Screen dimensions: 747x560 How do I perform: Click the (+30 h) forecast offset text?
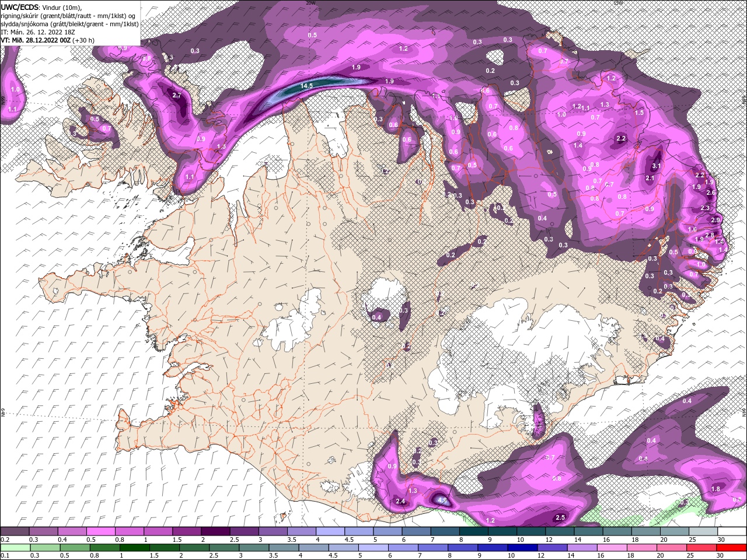(83, 40)
